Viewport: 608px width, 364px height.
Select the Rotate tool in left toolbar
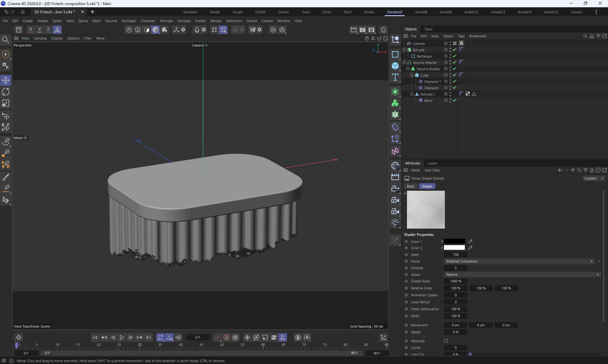coord(6,92)
